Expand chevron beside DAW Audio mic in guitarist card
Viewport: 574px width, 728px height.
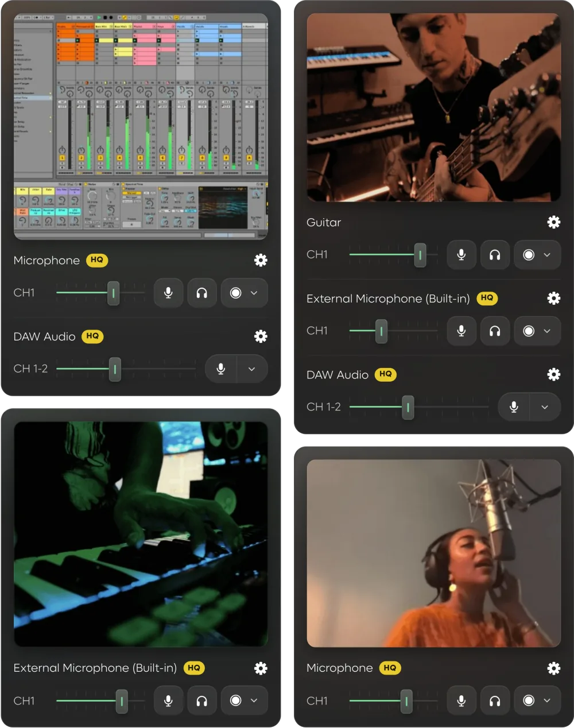545,407
